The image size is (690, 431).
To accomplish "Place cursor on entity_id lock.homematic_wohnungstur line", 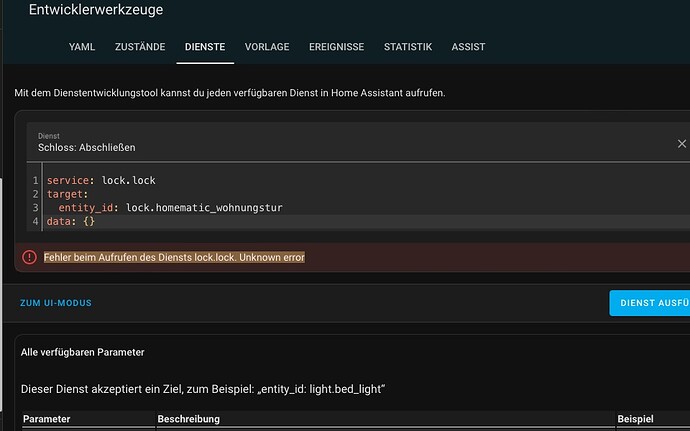I will coord(171,208).
